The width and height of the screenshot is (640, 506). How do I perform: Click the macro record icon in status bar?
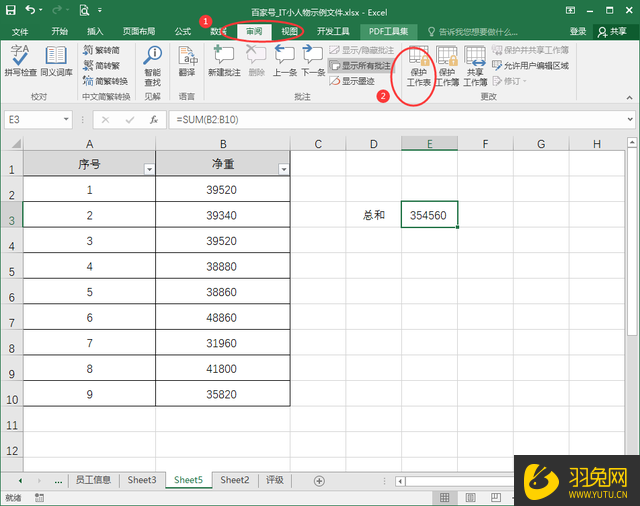point(39,497)
